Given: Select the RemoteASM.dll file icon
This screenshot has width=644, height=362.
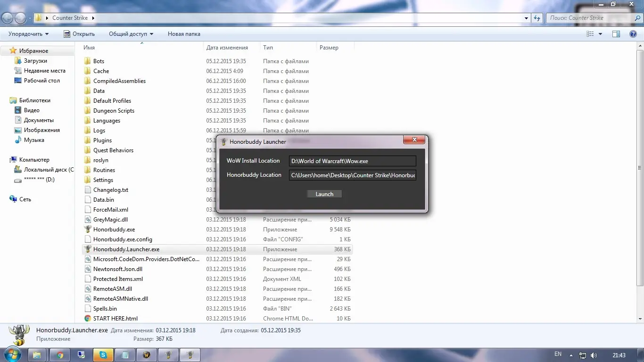Looking at the screenshot, I should click(88, 289).
